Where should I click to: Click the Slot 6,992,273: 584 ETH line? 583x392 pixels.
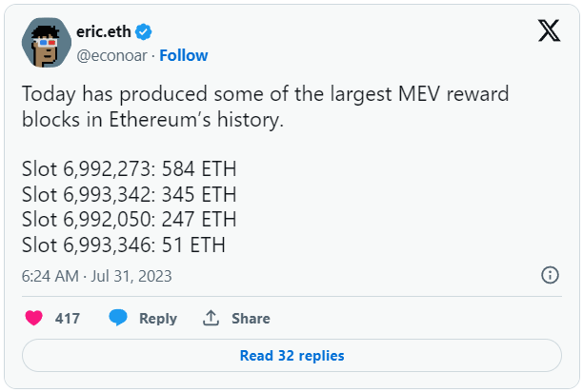click(x=129, y=169)
